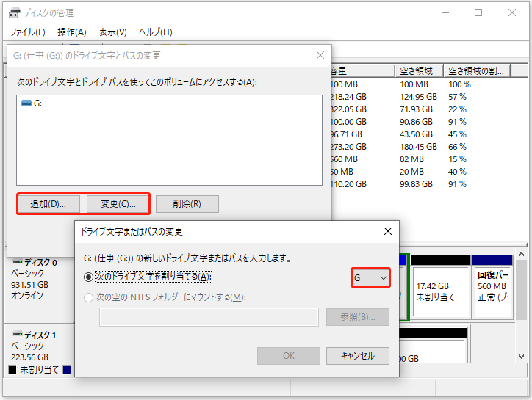Click the 931.51 GB size of ディスク 0
The width and height of the screenshot is (532, 400).
(x=30, y=285)
